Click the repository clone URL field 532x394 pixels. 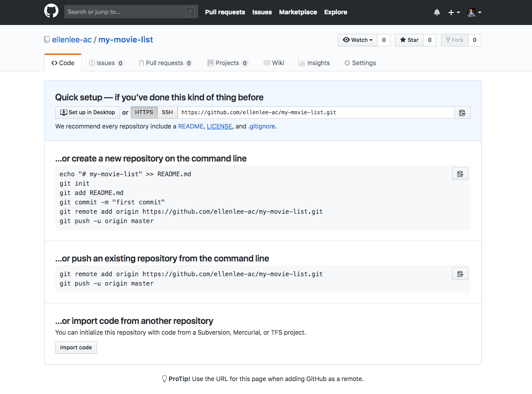coord(316,112)
